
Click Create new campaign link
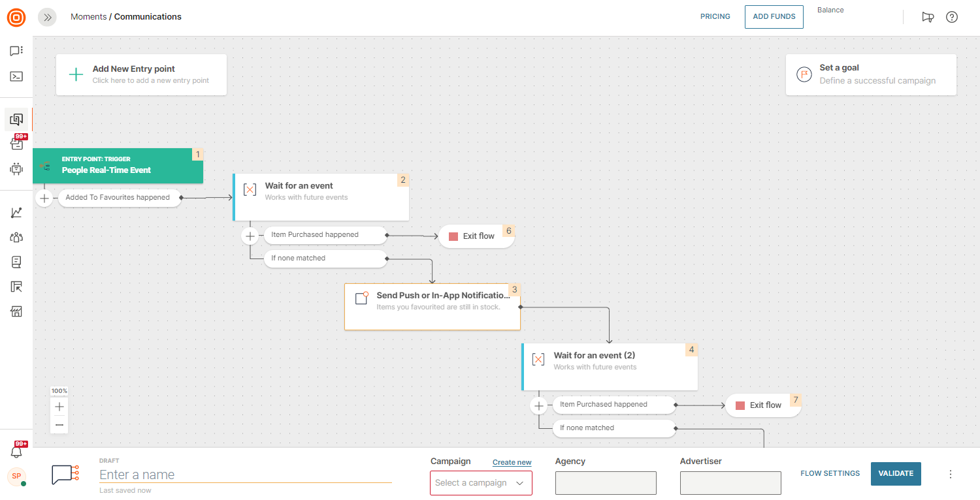512,463
